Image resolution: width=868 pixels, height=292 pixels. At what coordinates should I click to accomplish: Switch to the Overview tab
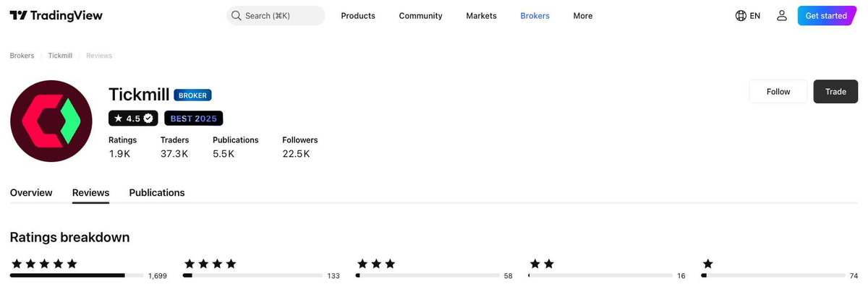[31, 193]
